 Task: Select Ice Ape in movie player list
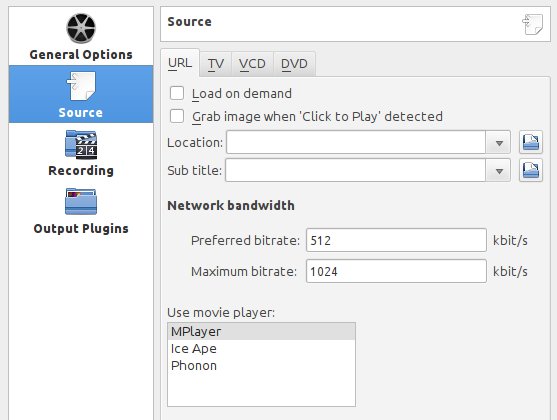261,349
